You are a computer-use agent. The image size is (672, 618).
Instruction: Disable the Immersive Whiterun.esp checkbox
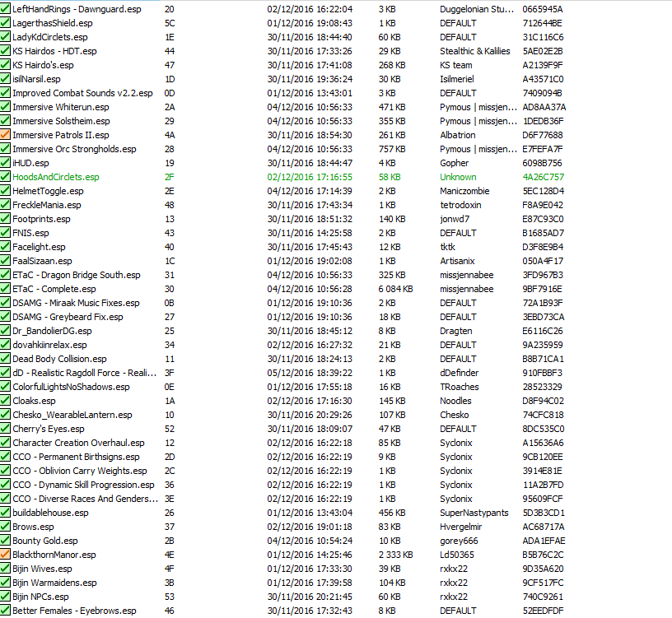coord(5,107)
